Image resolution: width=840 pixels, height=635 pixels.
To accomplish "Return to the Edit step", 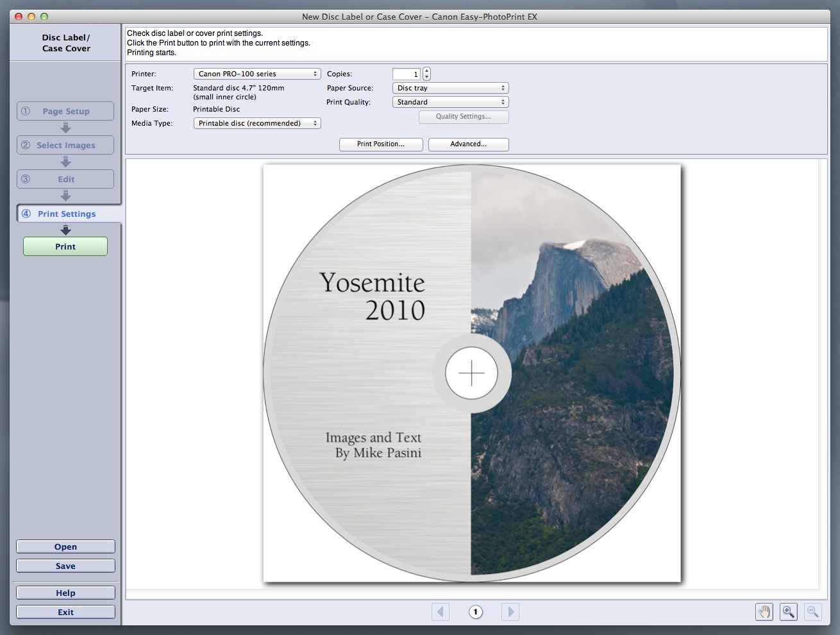I will point(65,179).
